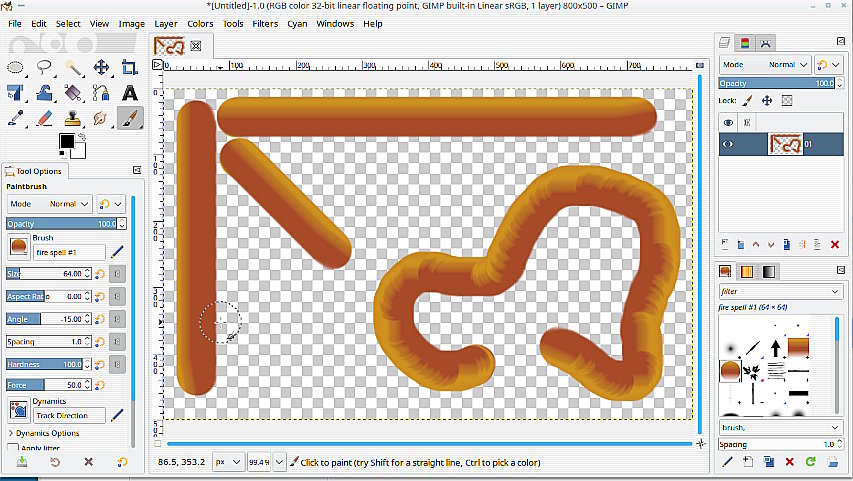Select the Paintbrush tool in toolbox
The image size is (853, 481).
click(129, 118)
